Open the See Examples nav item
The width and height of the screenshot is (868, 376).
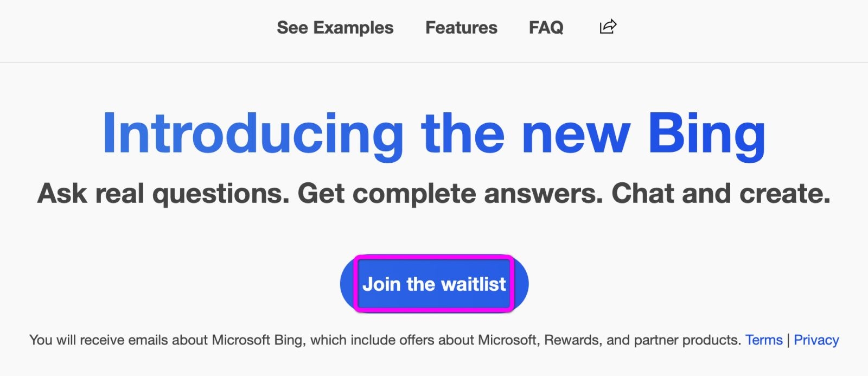pos(335,28)
